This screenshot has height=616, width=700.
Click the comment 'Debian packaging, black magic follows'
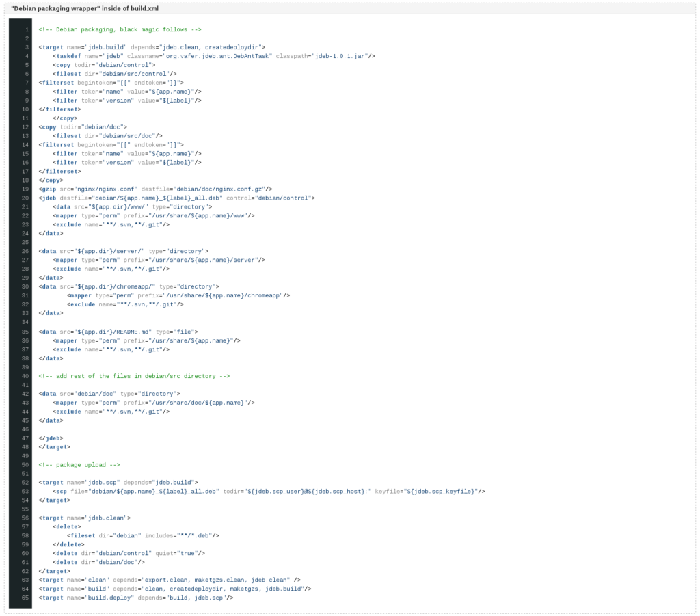click(x=120, y=29)
